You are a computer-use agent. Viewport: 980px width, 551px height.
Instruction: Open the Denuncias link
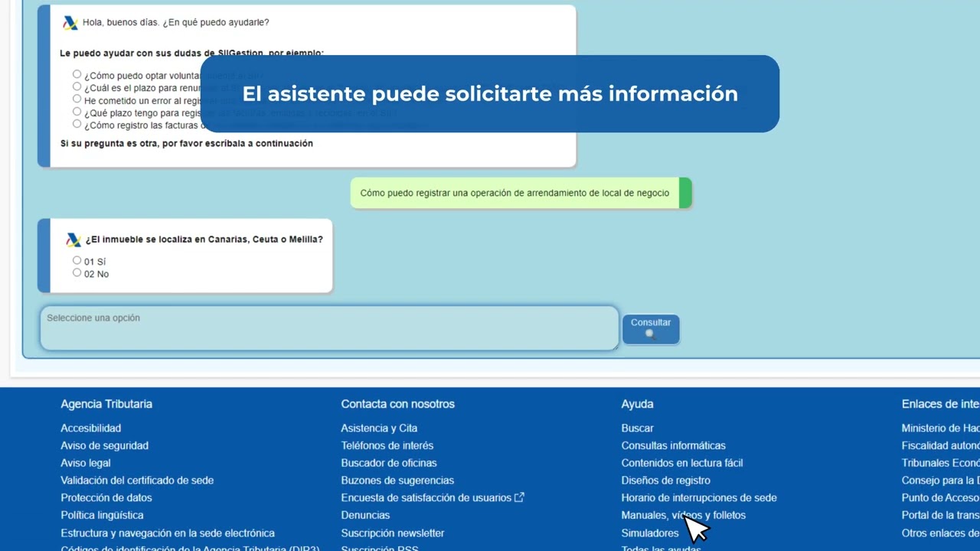pos(365,515)
